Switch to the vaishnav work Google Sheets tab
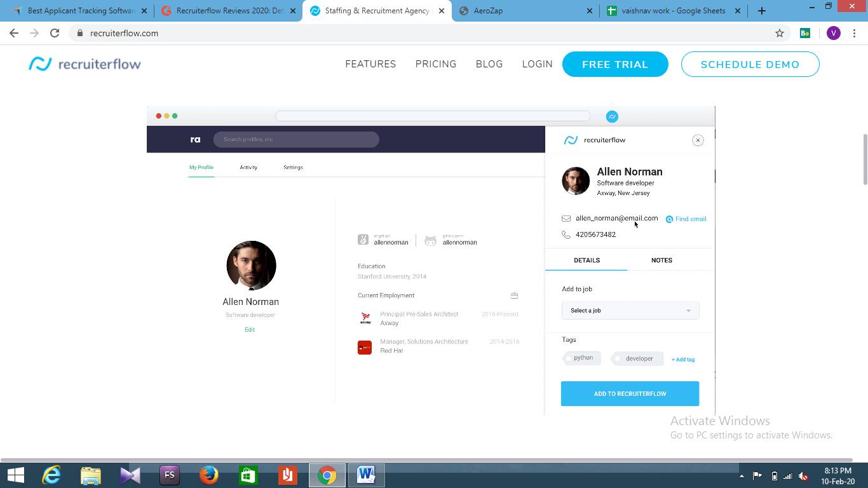 click(673, 11)
